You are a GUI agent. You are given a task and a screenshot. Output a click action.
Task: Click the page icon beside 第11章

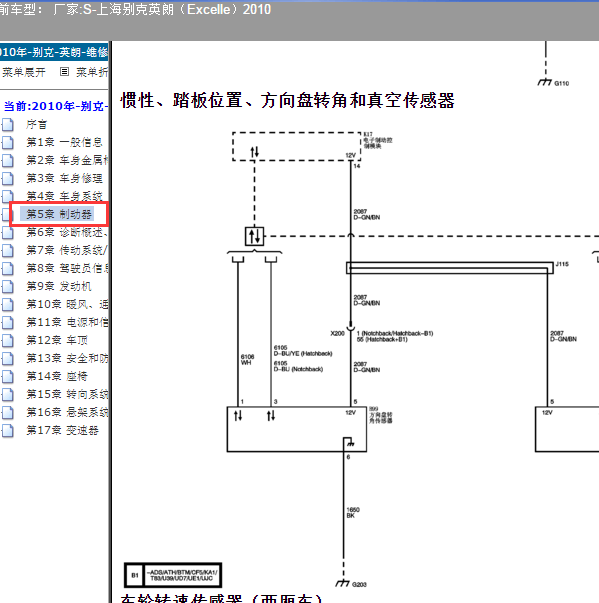7,323
